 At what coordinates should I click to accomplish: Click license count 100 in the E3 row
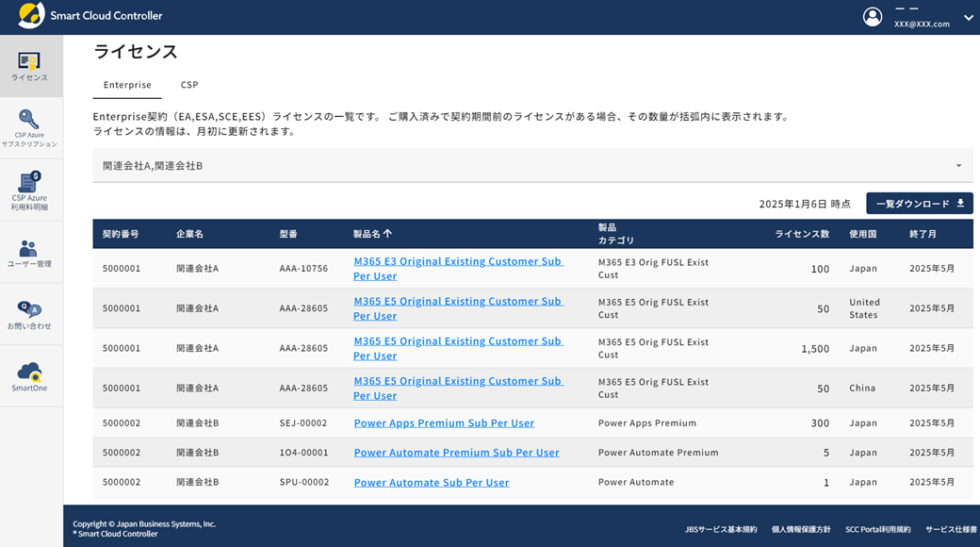(820, 269)
